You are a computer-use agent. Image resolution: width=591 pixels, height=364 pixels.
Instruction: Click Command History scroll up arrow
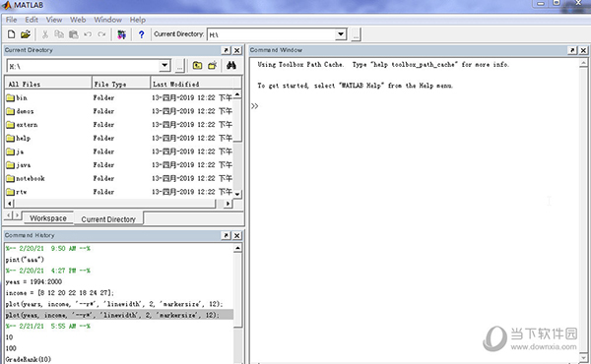237,248
